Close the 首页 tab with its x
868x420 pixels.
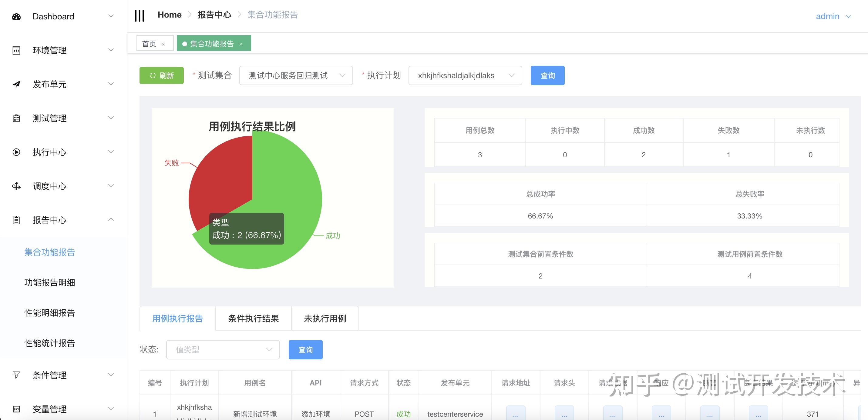163,44
